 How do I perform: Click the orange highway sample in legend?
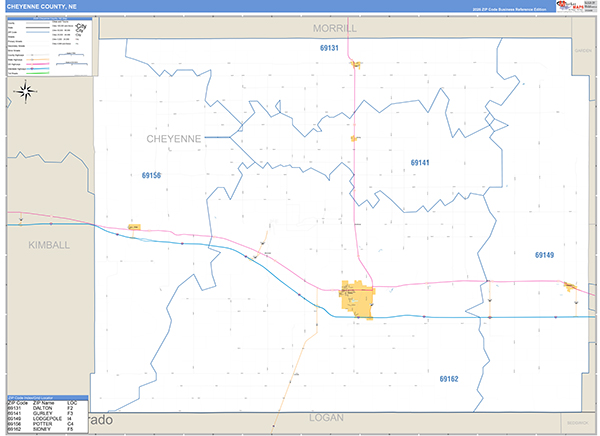38,60
